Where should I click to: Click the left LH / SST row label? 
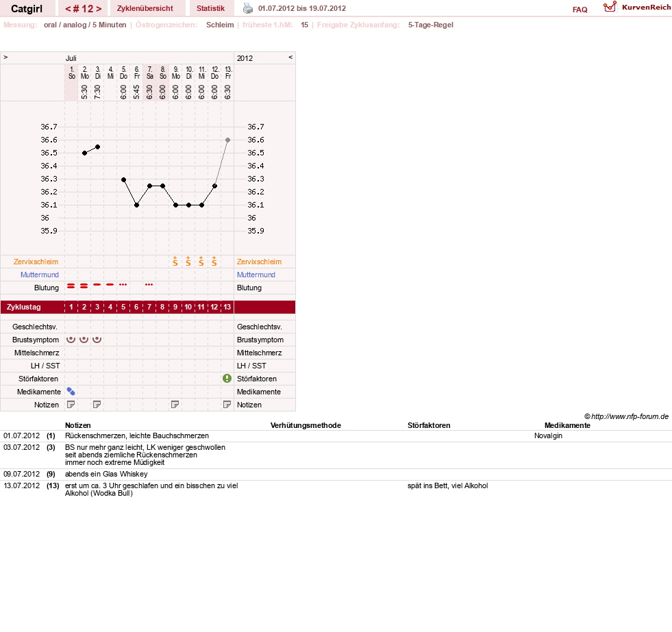point(45,366)
